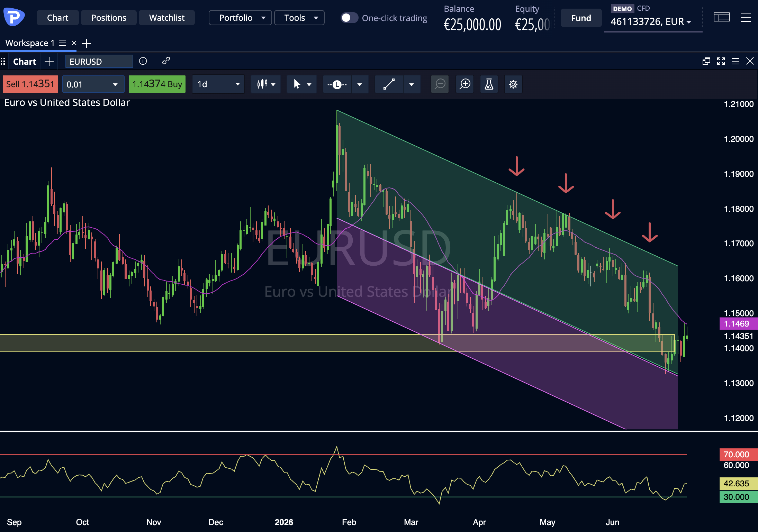The image size is (758, 532).
Task: Select the Workspace 1 tab
Action: tap(30, 43)
